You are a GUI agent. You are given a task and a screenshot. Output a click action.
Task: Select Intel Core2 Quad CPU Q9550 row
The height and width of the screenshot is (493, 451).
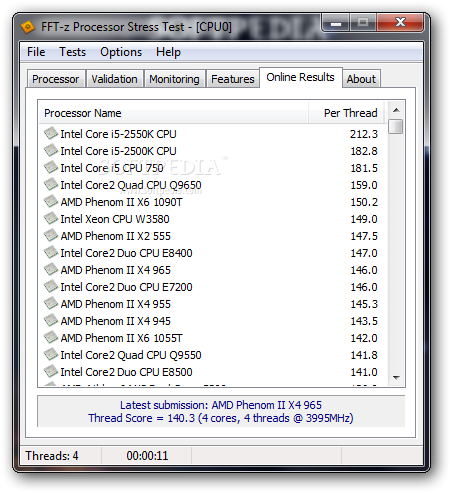click(213, 355)
